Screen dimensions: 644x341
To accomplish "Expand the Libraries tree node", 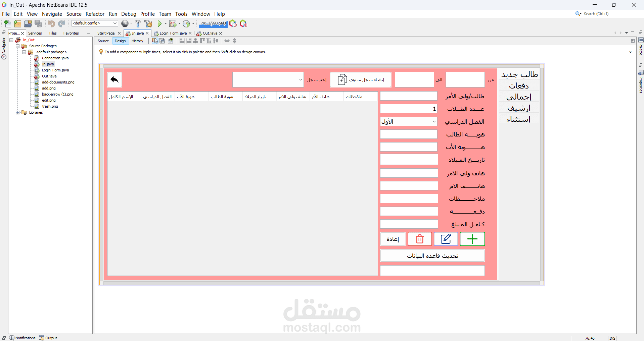I will point(17,112).
